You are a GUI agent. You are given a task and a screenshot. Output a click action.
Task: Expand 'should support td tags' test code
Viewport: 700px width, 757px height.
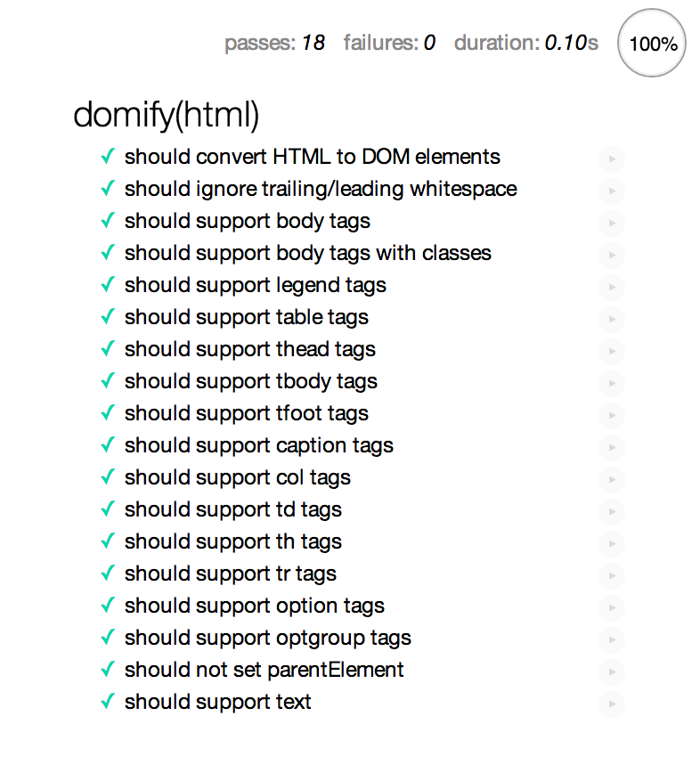(233, 509)
